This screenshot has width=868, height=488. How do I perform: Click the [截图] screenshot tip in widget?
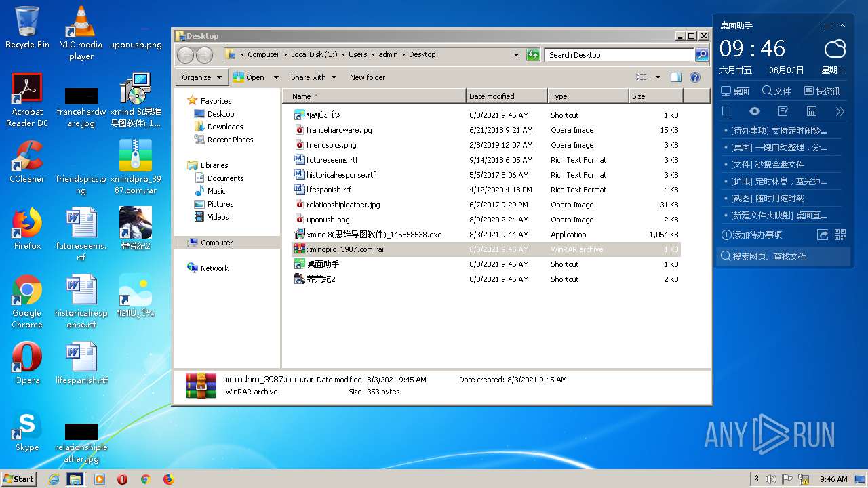(767, 199)
